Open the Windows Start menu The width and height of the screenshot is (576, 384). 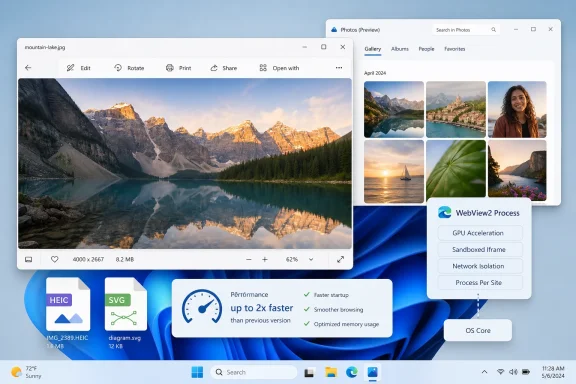pos(197,372)
